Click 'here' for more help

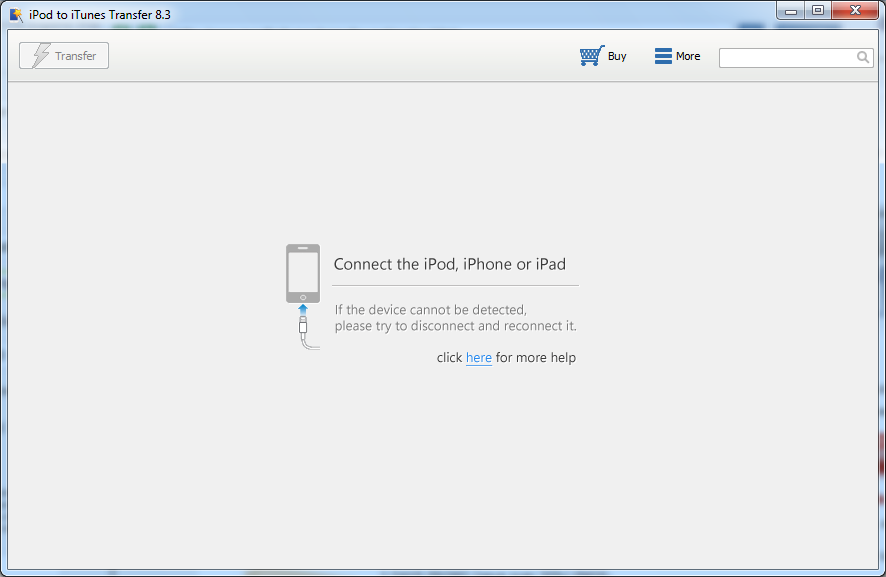(x=478, y=357)
